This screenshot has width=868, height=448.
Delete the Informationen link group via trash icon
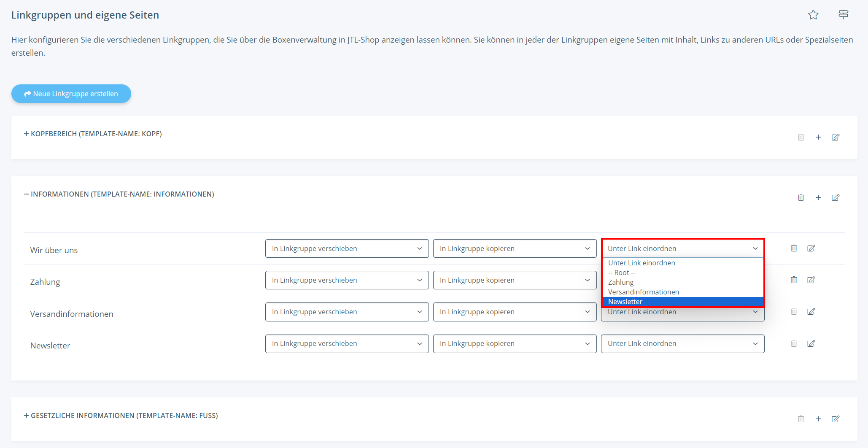pyautogui.click(x=801, y=197)
